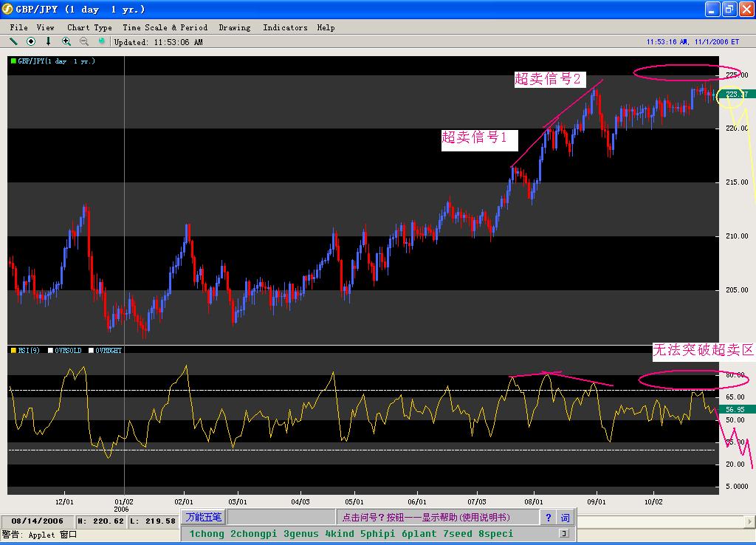Select candidate 4kind in IME bar
The height and width of the screenshot is (545, 756).
(x=340, y=533)
